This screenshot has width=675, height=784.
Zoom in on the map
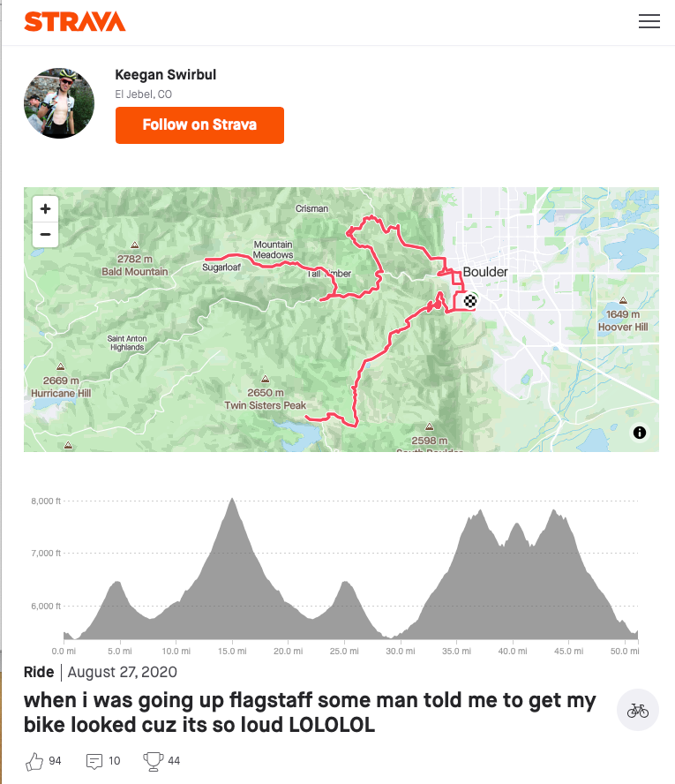(x=45, y=209)
